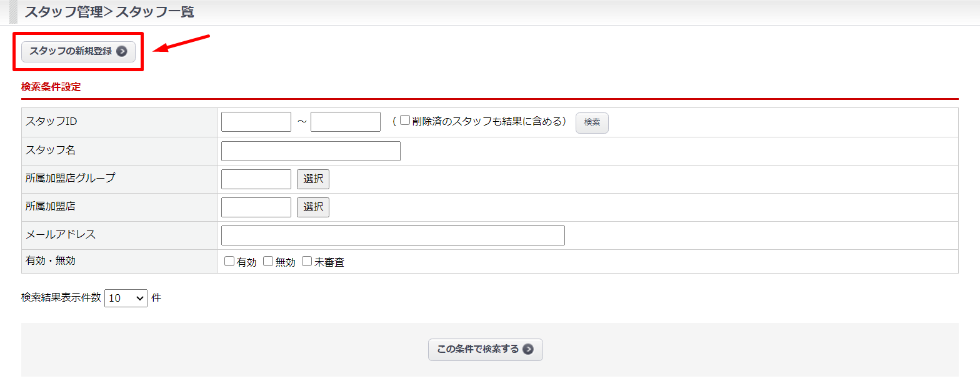Click 選択 button for 所属加盟店グループ
Screen dimensions: 980x391
[x=312, y=179]
